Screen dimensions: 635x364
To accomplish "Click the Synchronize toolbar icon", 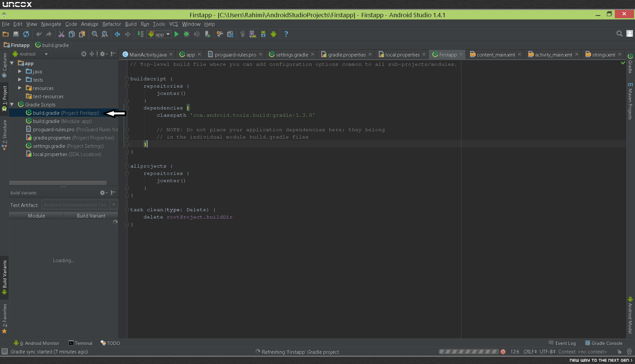I will 26,34.
